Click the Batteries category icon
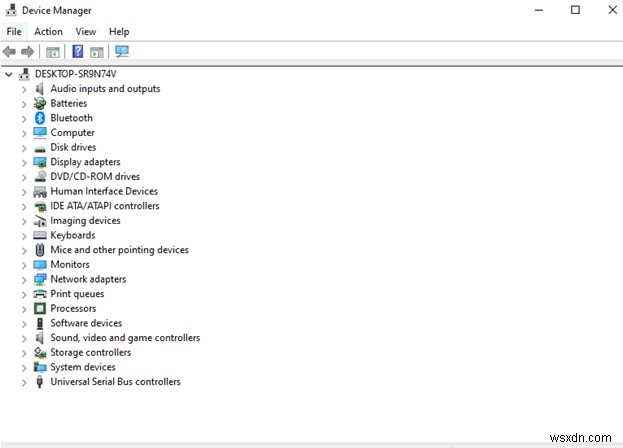 point(40,103)
